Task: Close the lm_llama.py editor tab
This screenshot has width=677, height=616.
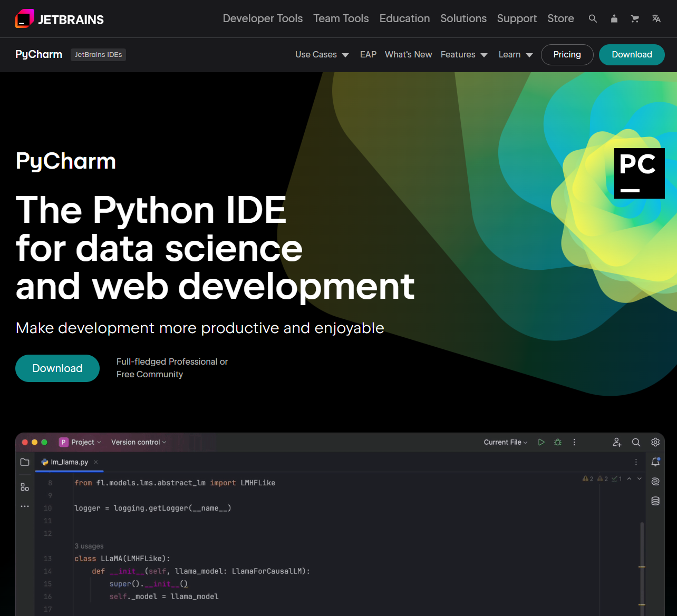Action: [96, 462]
